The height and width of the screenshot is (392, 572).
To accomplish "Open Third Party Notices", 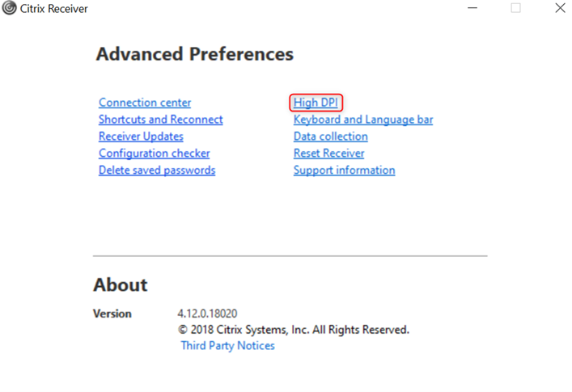I will pyautogui.click(x=227, y=345).
